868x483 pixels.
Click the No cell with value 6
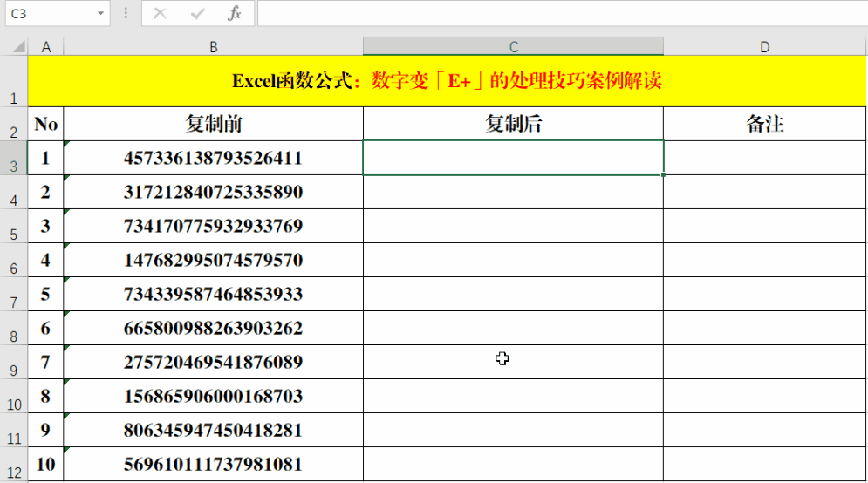point(46,328)
